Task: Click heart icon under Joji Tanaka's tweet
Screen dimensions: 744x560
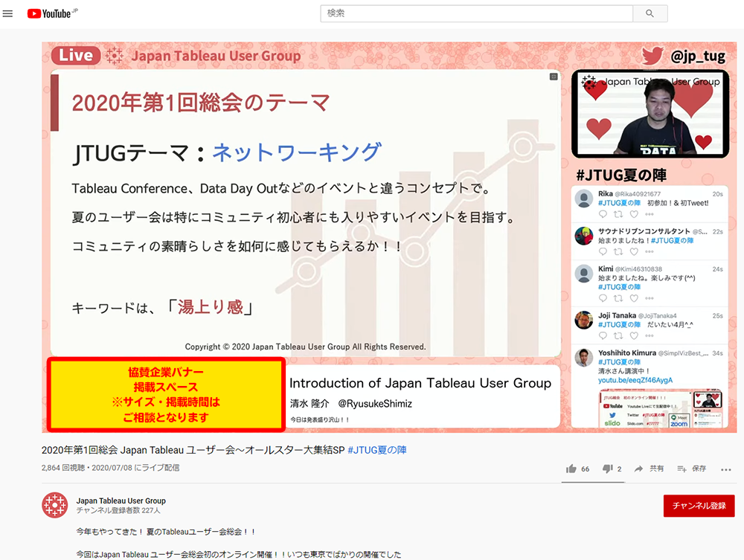Action: 634,335
